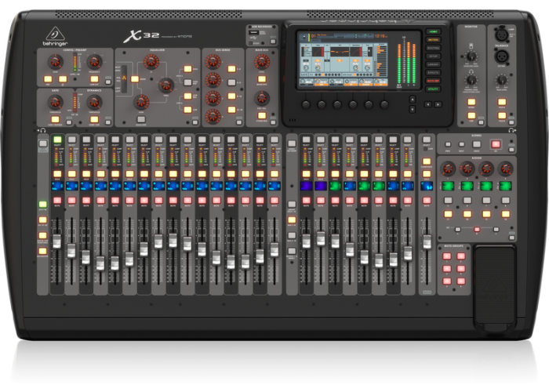Click the display page up arrow button

pos(413,100)
